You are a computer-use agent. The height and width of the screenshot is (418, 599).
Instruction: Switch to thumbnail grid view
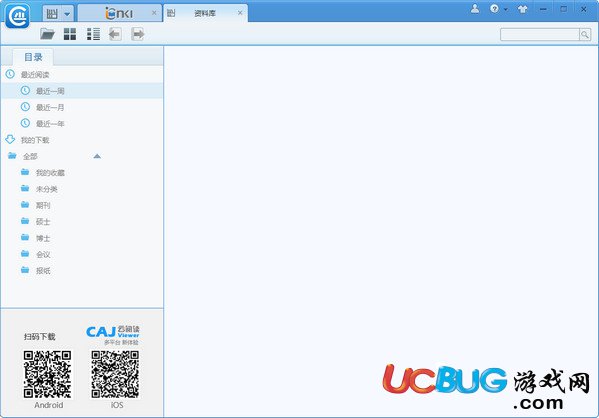point(70,34)
